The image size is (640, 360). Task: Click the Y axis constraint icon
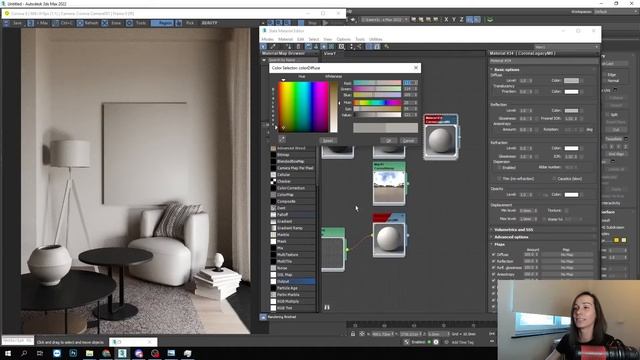(x=454, y=19)
